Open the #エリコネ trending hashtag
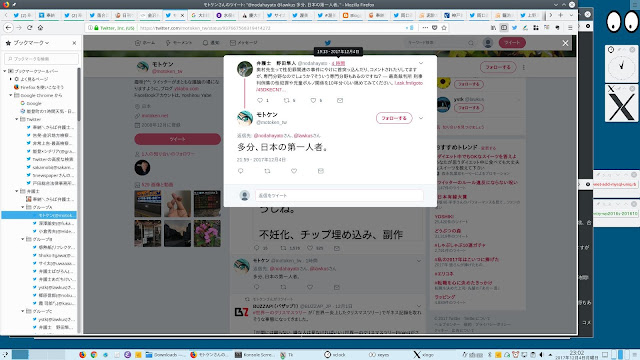 click(444, 274)
